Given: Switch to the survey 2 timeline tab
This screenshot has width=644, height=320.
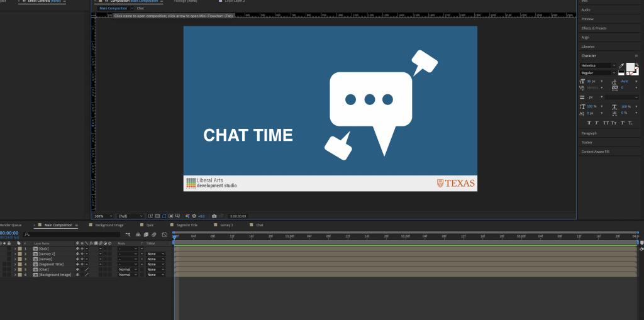Looking at the screenshot, I should coord(226,225).
